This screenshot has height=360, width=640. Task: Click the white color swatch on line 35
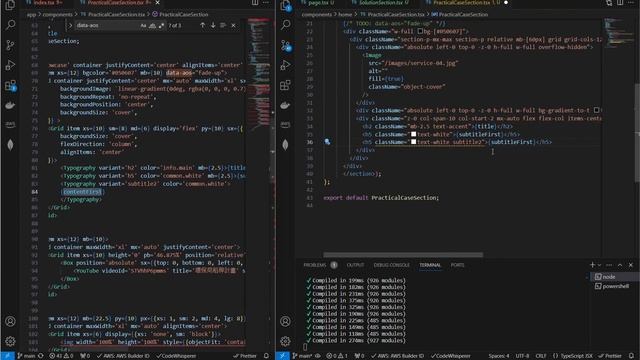click(x=413, y=134)
